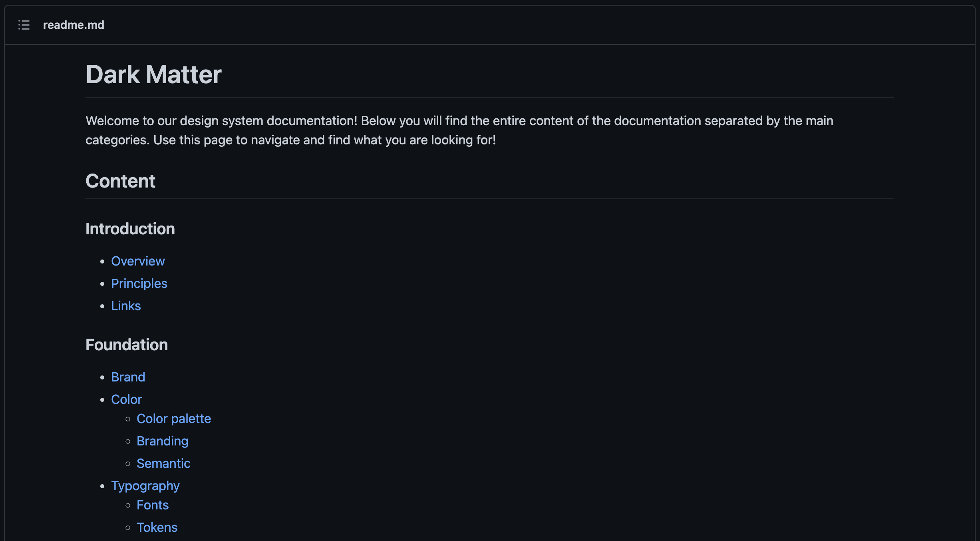The image size is (980, 541).
Task: Click the Foundation section header
Action: [126, 345]
